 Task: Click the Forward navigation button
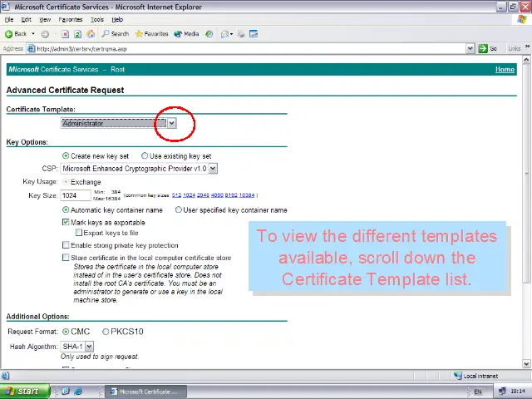[x=45, y=34]
